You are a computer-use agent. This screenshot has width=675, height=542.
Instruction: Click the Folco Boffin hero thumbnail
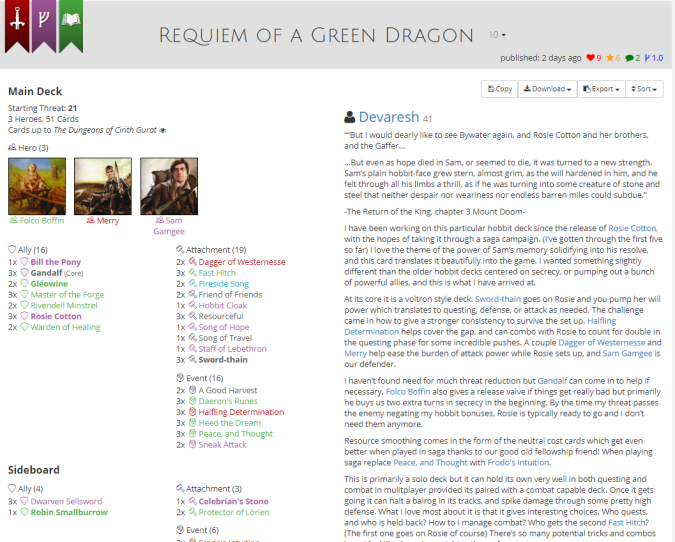coord(37,186)
